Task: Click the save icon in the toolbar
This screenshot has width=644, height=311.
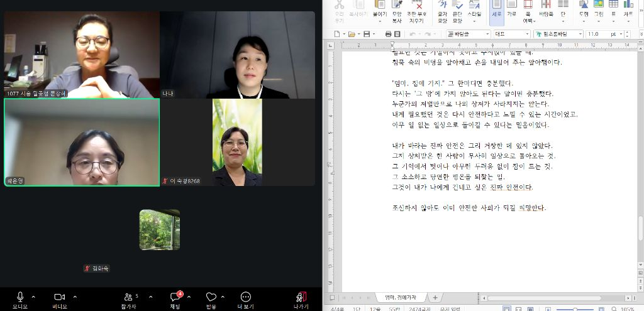Action: [367, 34]
